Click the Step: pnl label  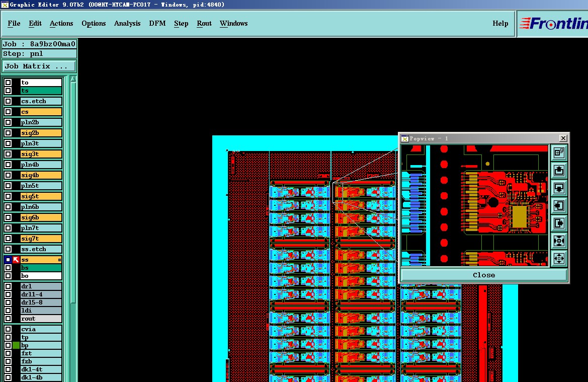pos(39,54)
